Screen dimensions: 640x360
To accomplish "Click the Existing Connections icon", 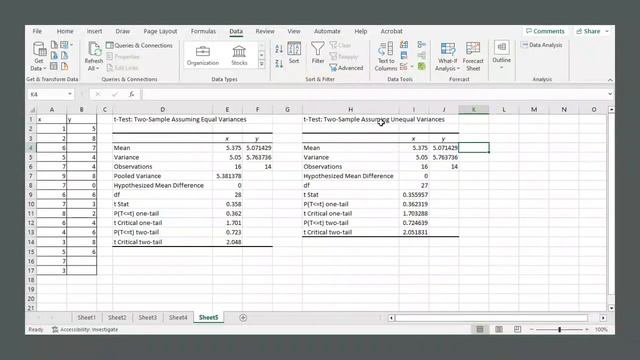I will 64,66.
